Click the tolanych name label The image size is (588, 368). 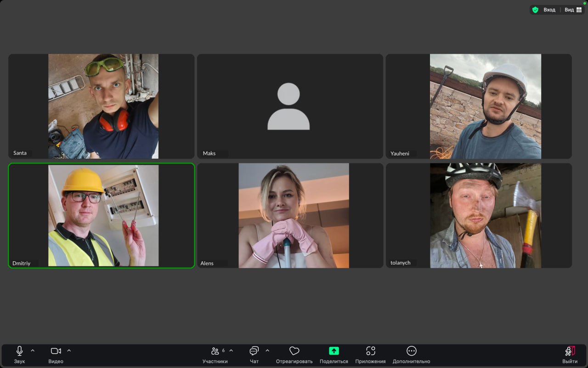(x=400, y=263)
